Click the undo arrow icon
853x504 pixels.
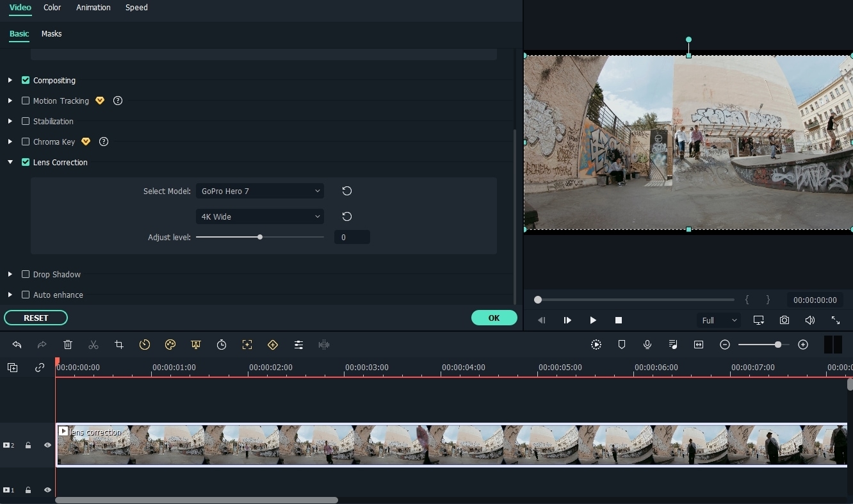(x=17, y=345)
